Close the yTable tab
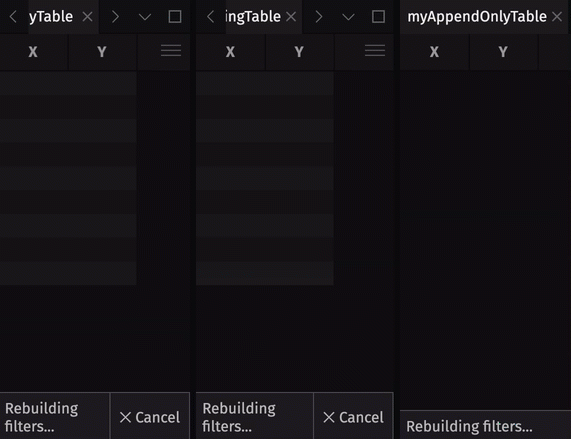 pyautogui.click(x=87, y=16)
